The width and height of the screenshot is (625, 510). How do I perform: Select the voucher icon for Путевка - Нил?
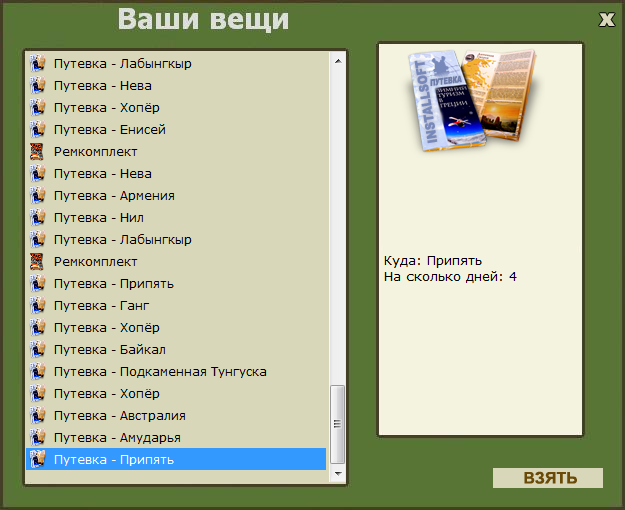pos(37,217)
